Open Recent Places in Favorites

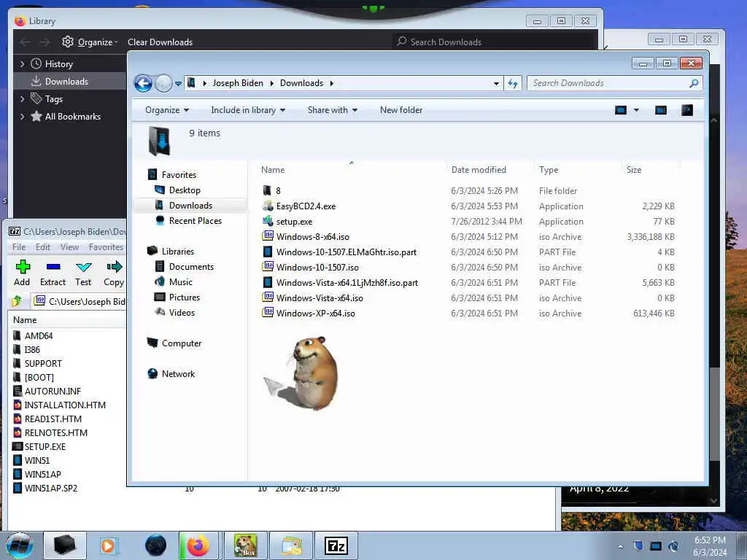coord(195,220)
